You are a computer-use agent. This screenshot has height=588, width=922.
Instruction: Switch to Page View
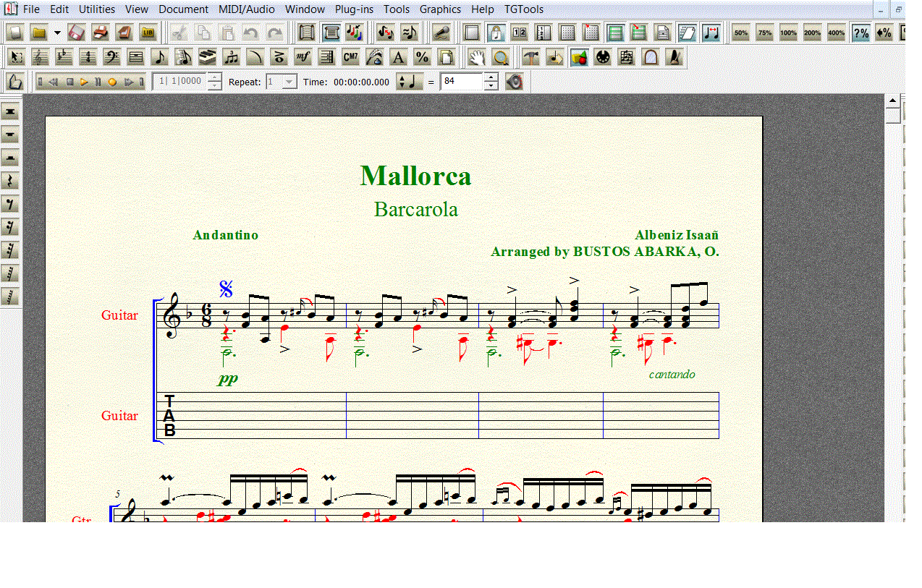tap(331, 33)
